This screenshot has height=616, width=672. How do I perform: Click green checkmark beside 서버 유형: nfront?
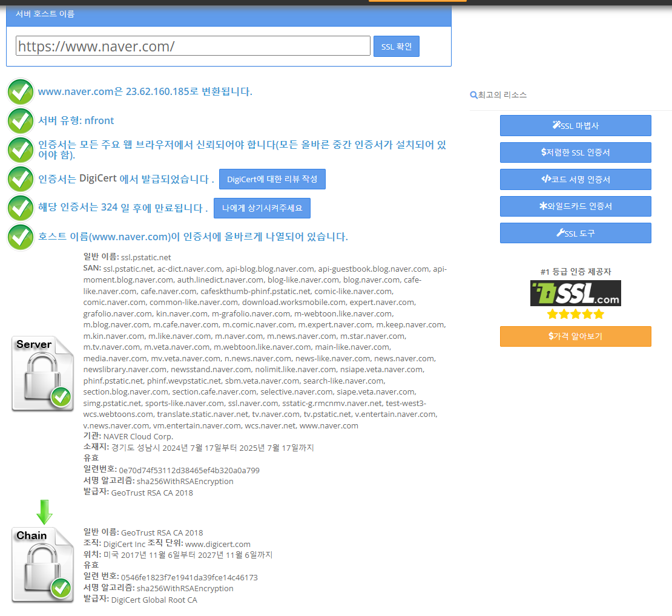click(21, 121)
